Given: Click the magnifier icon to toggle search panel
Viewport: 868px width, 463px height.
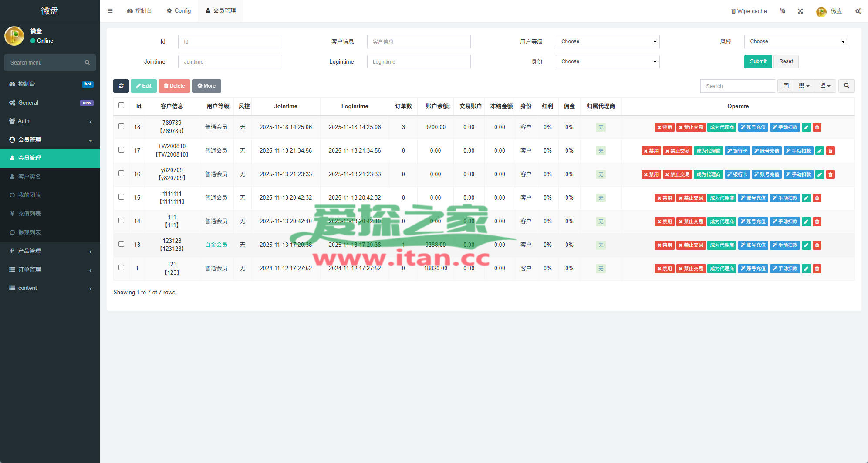Looking at the screenshot, I should [847, 86].
